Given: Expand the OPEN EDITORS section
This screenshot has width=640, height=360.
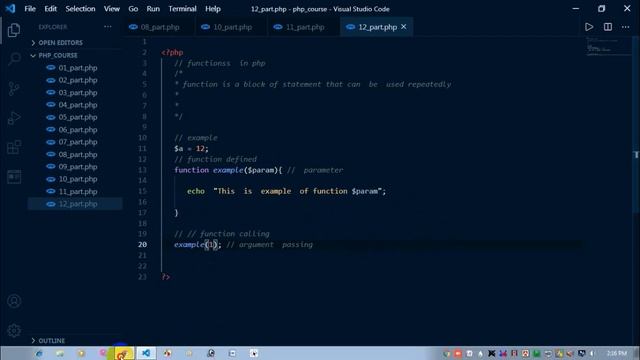Looking at the screenshot, I should (x=60, y=42).
